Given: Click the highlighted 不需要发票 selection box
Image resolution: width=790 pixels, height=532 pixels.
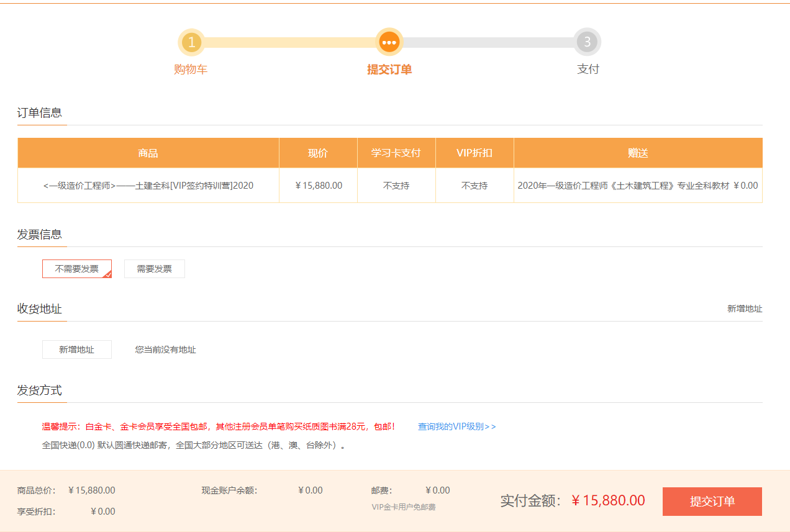Looking at the screenshot, I should [x=77, y=268].
